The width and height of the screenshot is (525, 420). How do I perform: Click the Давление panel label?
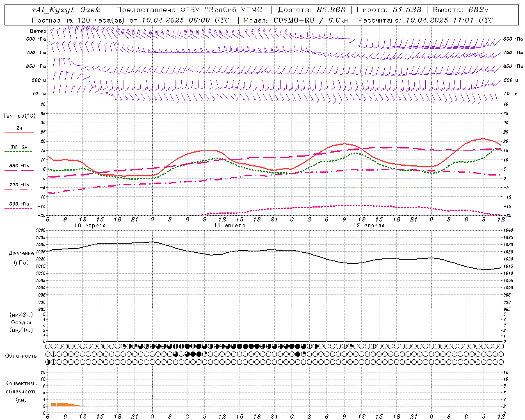(21, 253)
